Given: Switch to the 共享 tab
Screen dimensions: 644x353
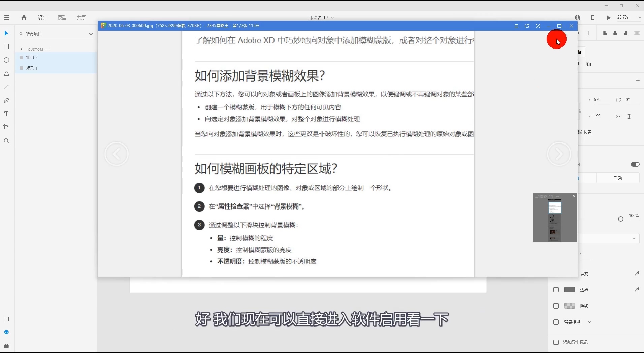Looking at the screenshot, I should point(82,18).
